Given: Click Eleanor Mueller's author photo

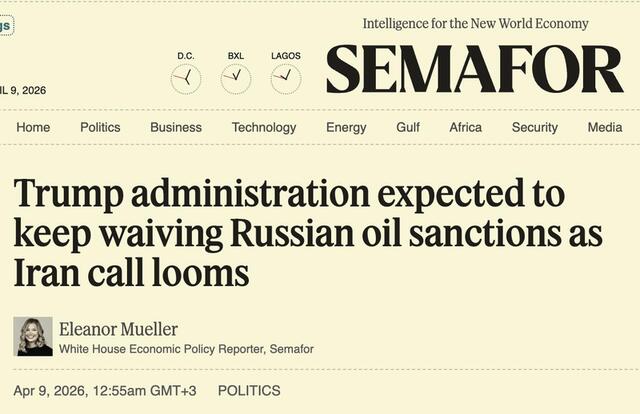Looking at the screenshot, I should [x=33, y=336].
